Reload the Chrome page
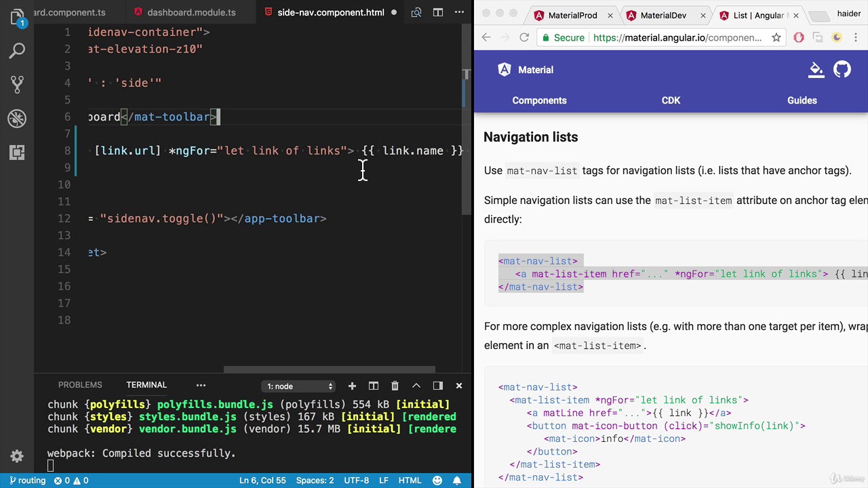 (x=524, y=37)
